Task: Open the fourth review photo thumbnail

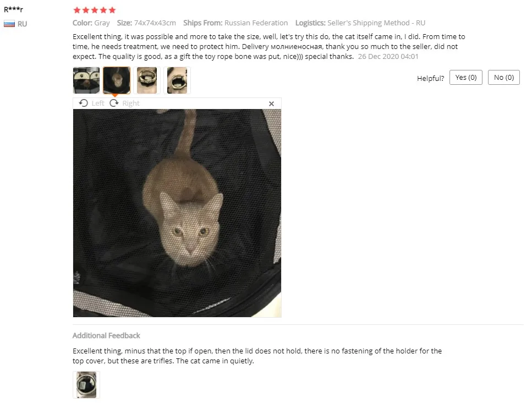Action: click(x=177, y=80)
